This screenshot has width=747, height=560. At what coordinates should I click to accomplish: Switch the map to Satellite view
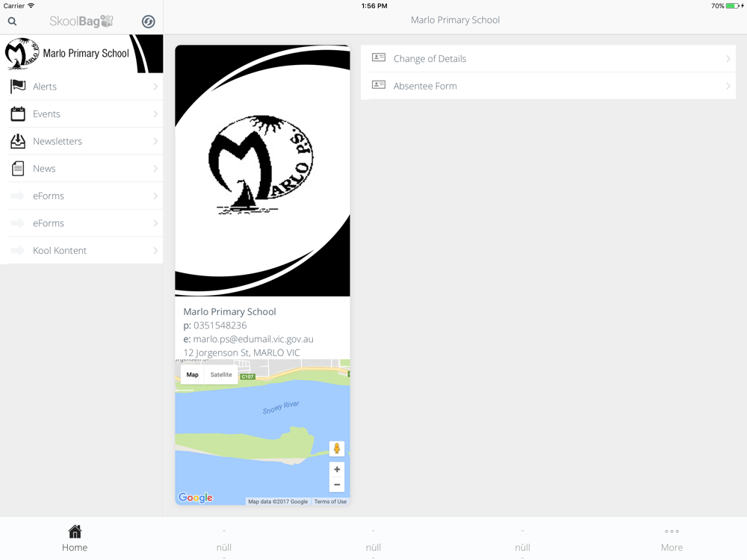click(221, 375)
